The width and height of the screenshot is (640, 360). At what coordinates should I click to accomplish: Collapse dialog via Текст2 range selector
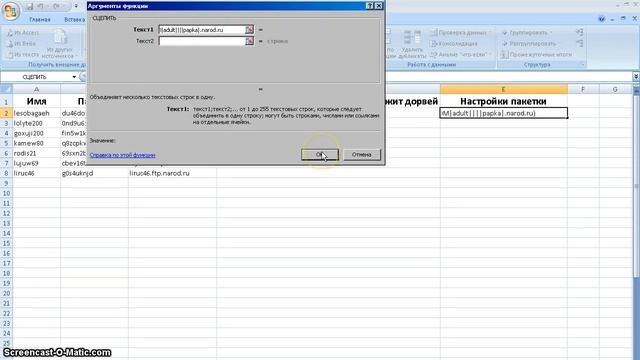[249, 41]
